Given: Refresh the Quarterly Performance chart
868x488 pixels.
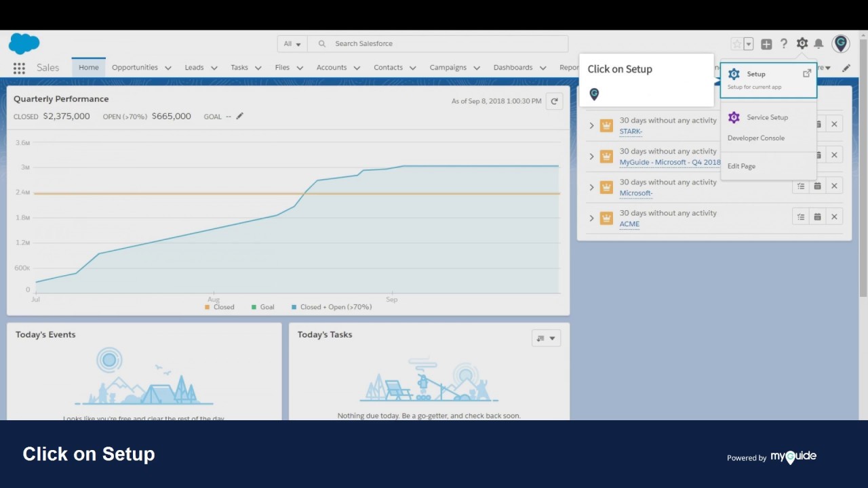Looking at the screenshot, I should [554, 101].
